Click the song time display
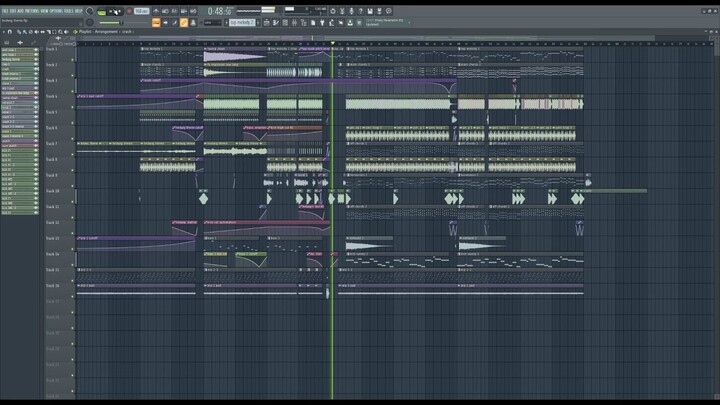Screen dimensions: 720x405 (x=220, y=11)
